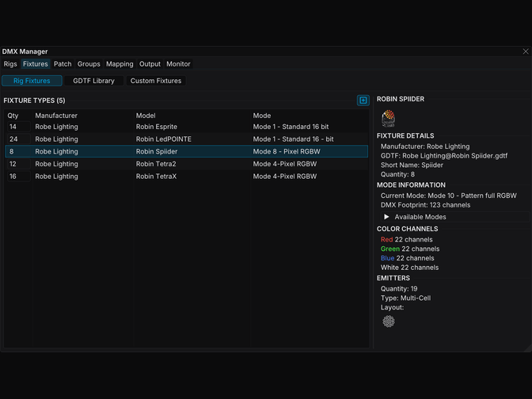Open the Output tab
The width and height of the screenshot is (532, 399).
click(x=150, y=64)
